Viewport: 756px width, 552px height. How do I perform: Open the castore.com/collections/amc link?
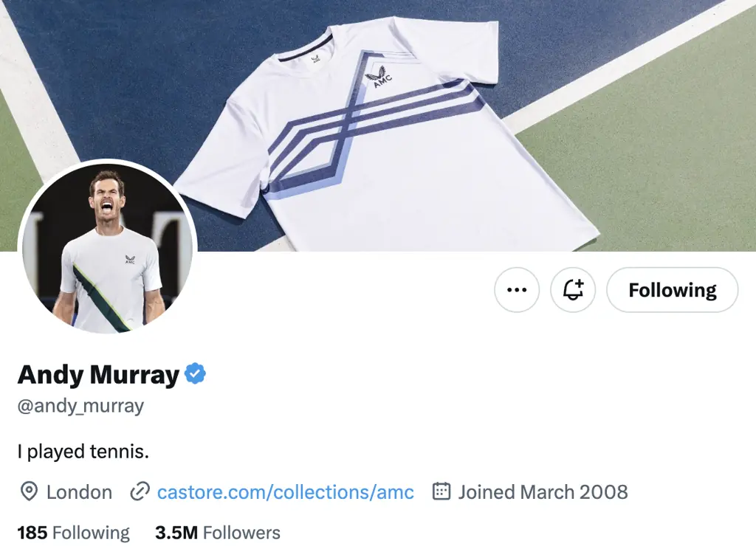285,492
